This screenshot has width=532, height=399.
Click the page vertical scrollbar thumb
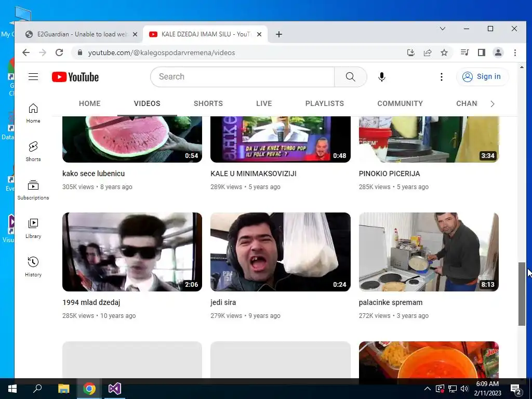522,294
